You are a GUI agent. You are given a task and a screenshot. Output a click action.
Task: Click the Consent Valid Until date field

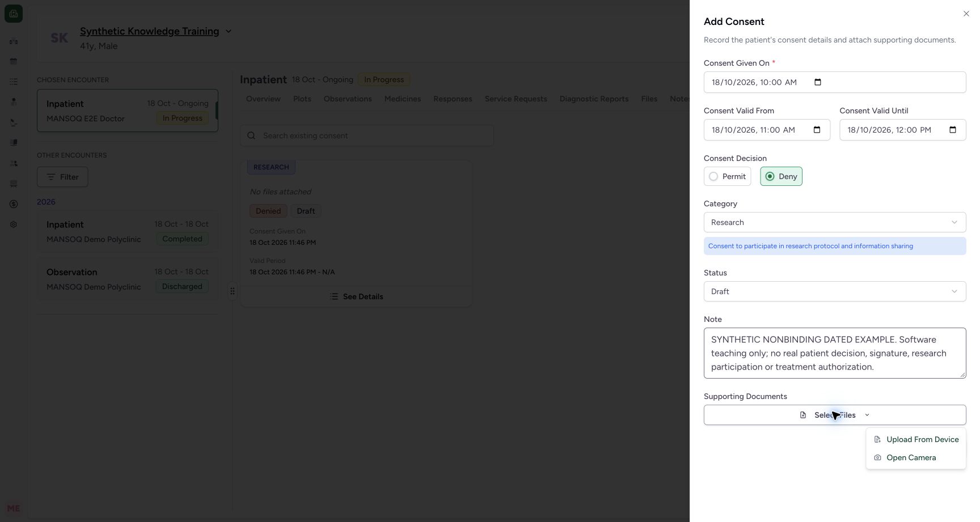tap(902, 130)
